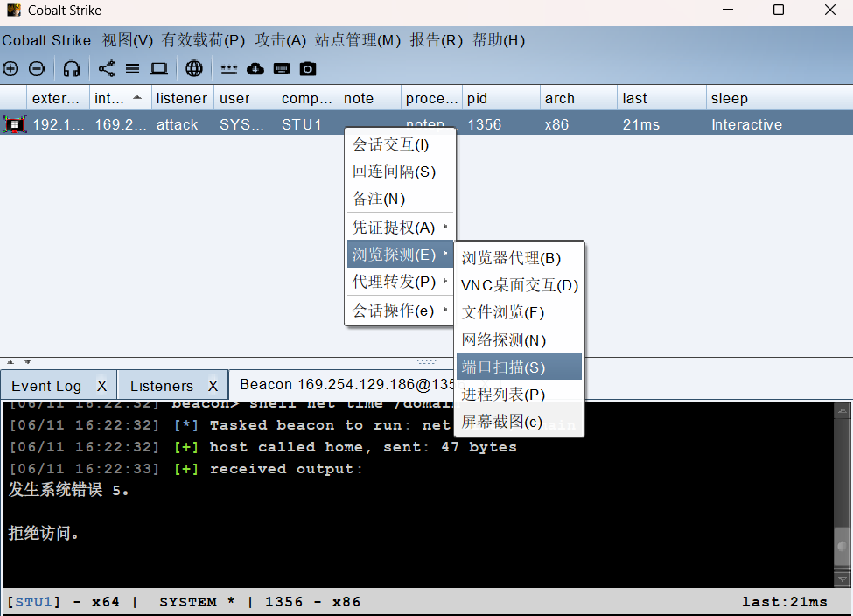The image size is (853, 616).
Task: Sort by the user column header
Action: 245,98
